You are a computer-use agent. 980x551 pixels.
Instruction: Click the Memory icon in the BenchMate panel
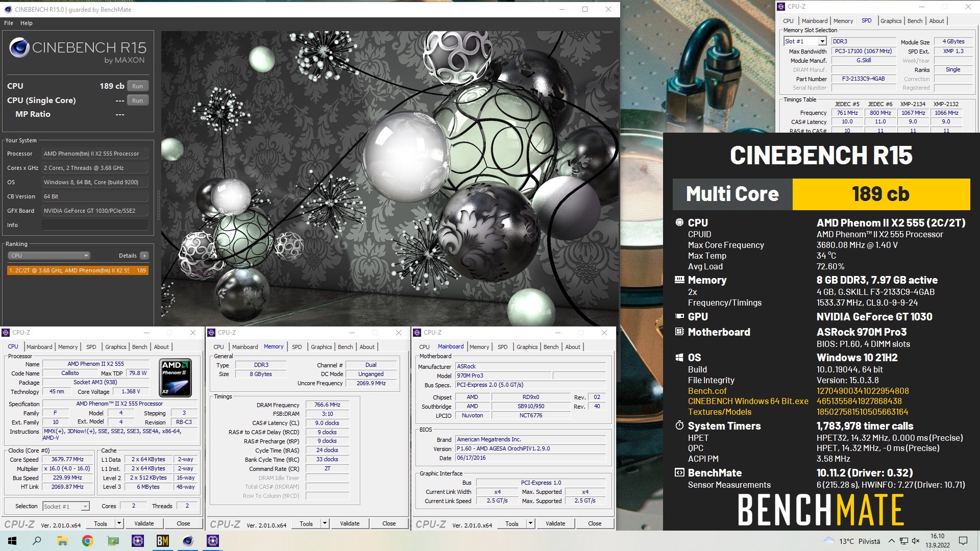tap(679, 280)
